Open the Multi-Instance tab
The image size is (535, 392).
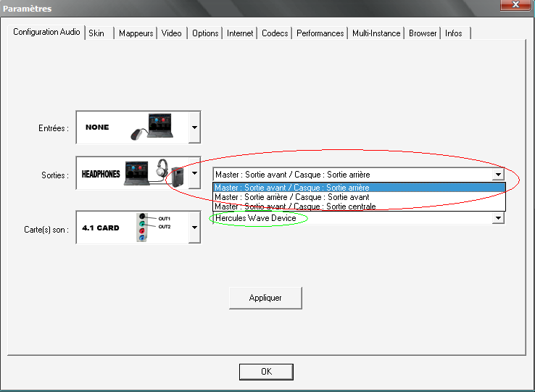pyautogui.click(x=376, y=33)
